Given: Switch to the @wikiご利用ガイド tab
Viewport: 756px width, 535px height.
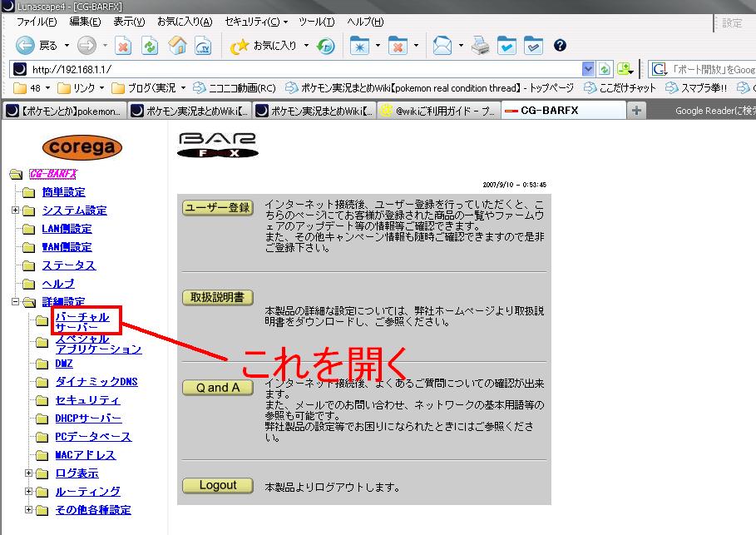Looking at the screenshot, I should 438,111.
